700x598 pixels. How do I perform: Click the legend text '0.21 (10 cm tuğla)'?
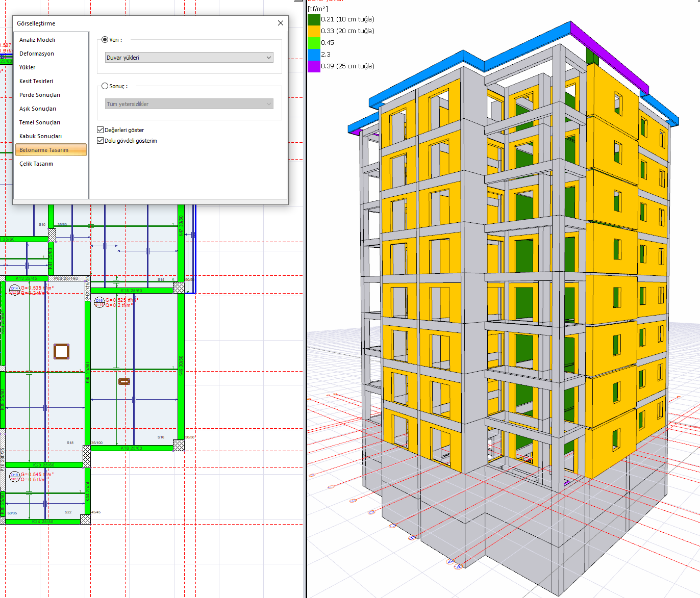click(348, 19)
